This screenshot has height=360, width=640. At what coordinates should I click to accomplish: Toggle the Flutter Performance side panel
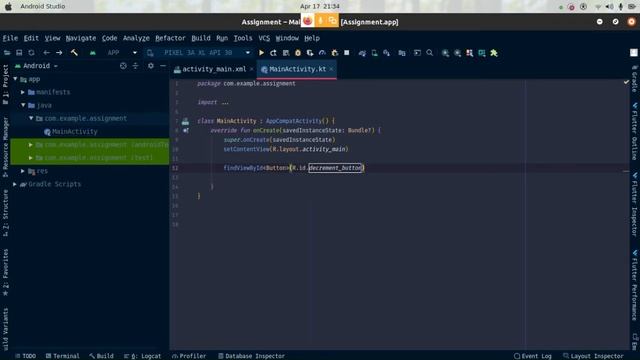[635, 285]
